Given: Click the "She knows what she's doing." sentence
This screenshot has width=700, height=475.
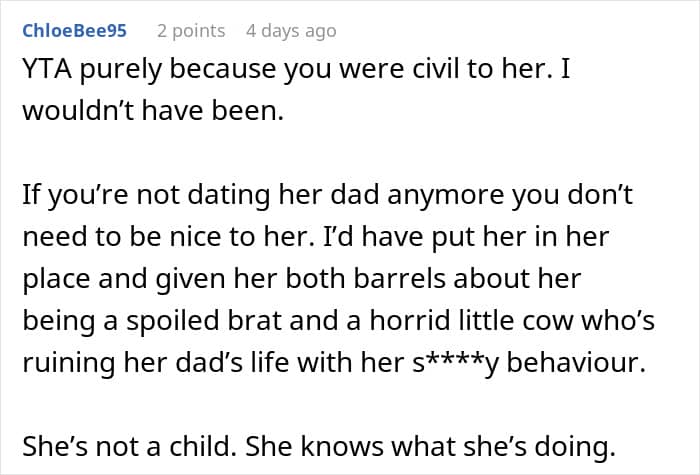Looking at the screenshot, I should click(x=430, y=446).
